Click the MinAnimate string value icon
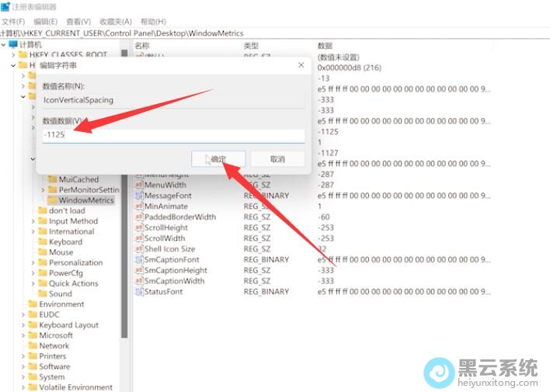 (139, 207)
